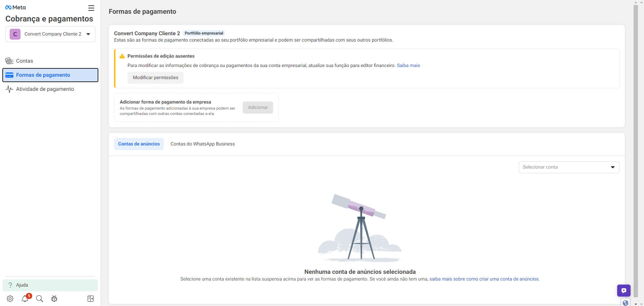Open the settings gear icon
Image resolution: width=644 pixels, height=306 pixels.
[x=10, y=299]
